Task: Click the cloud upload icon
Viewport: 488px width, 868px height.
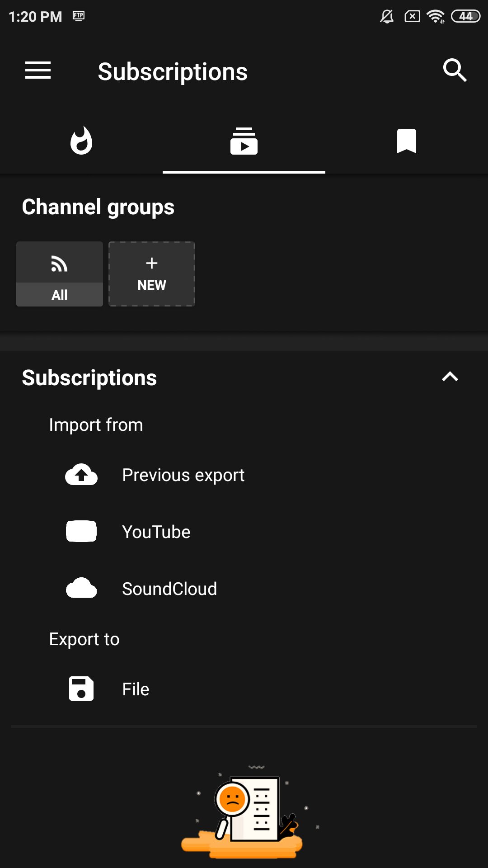Action: pyautogui.click(x=81, y=475)
